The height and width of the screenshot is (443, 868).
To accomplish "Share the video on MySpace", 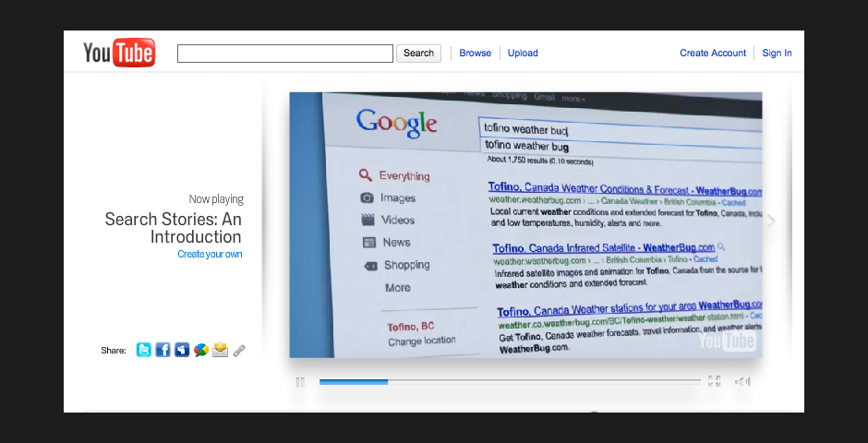I will tap(182, 350).
